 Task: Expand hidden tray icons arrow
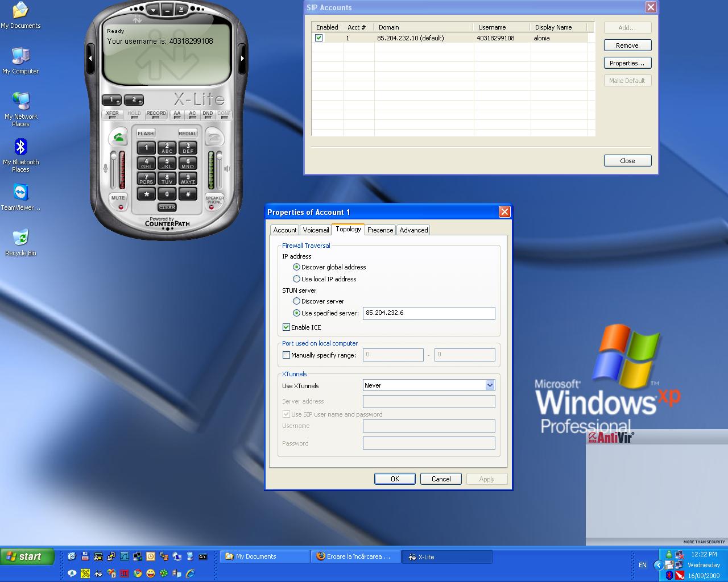click(x=658, y=565)
